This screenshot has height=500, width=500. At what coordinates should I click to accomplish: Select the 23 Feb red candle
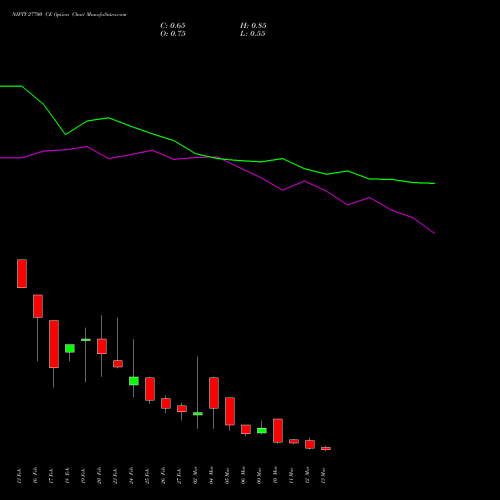click(x=118, y=364)
